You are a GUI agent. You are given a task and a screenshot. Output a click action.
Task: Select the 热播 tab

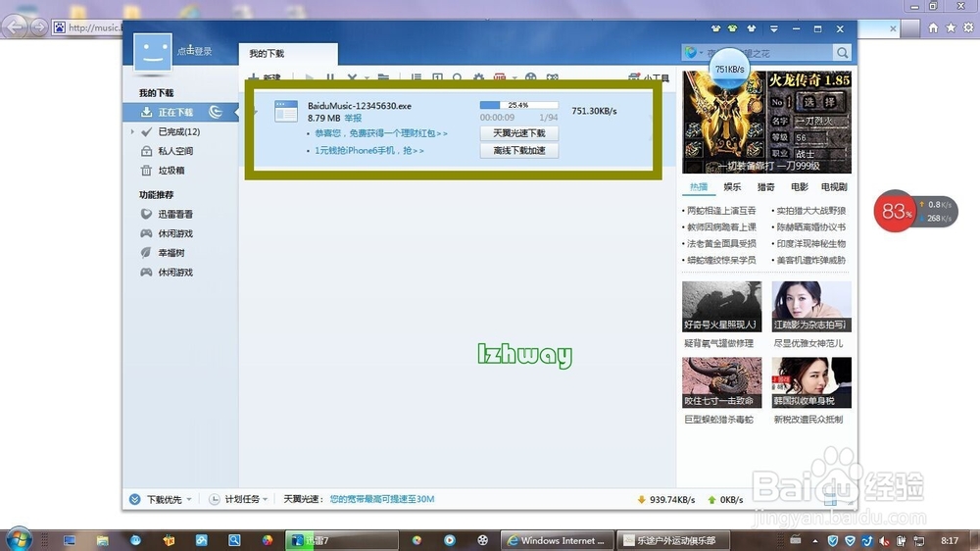pyautogui.click(x=698, y=187)
